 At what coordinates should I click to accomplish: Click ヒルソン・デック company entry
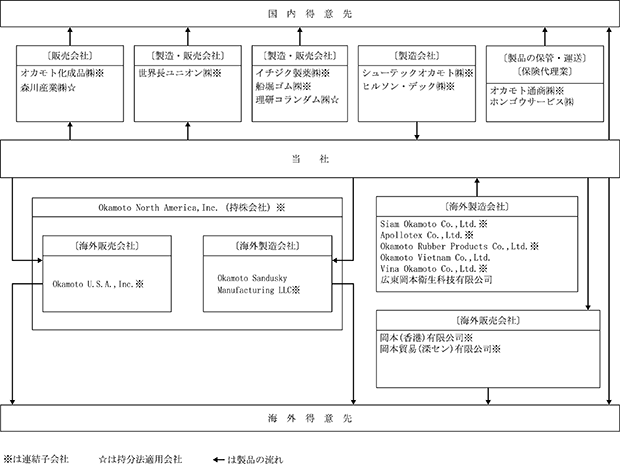(408, 86)
